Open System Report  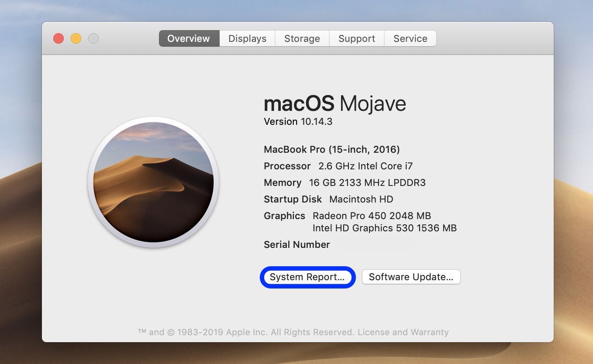point(307,277)
